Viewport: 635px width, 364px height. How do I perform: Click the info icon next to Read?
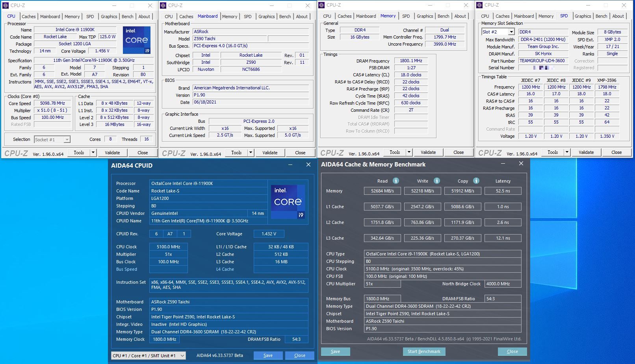coord(396,181)
